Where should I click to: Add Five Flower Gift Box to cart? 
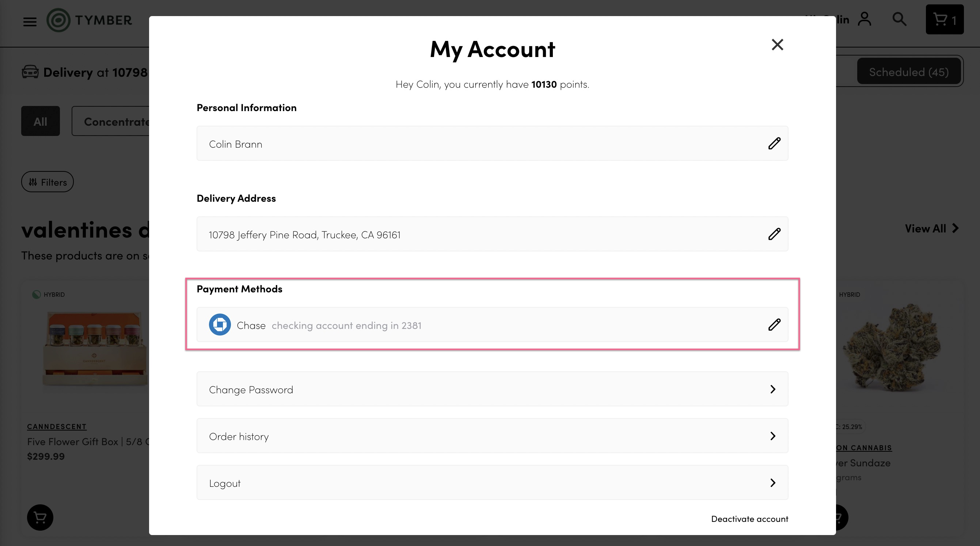pyautogui.click(x=40, y=517)
